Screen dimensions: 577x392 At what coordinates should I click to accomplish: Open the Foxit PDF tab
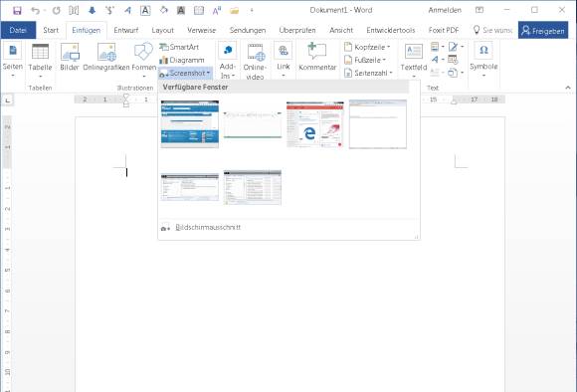coord(444,30)
